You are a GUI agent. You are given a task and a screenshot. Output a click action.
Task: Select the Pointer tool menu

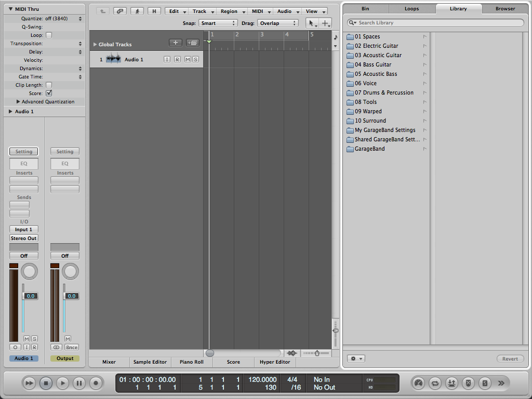pyautogui.click(x=312, y=23)
